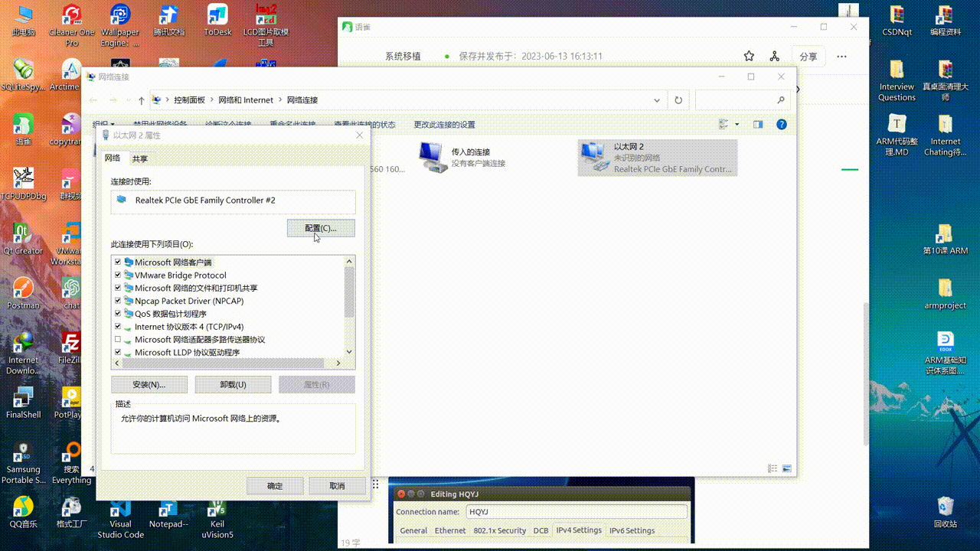Click the Qt Creator desktop icon

24,239
